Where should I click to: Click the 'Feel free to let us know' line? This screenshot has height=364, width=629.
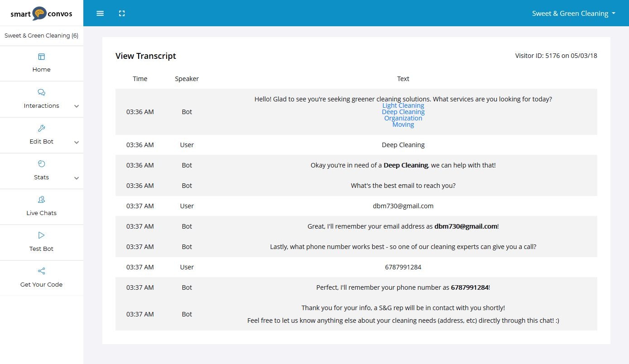click(403, 321)
